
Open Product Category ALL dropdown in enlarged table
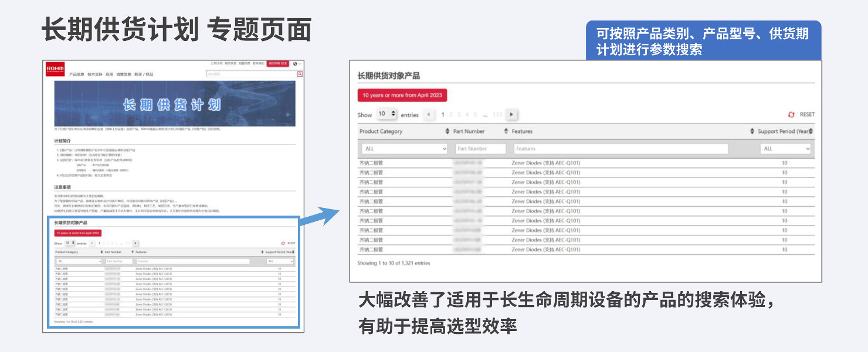[x=404, y=149]
